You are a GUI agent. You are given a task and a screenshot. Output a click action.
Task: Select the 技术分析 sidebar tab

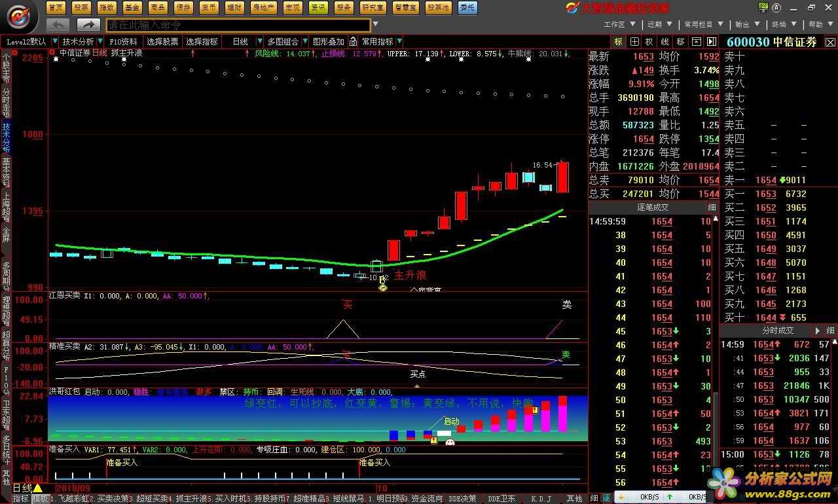(6, 137)
